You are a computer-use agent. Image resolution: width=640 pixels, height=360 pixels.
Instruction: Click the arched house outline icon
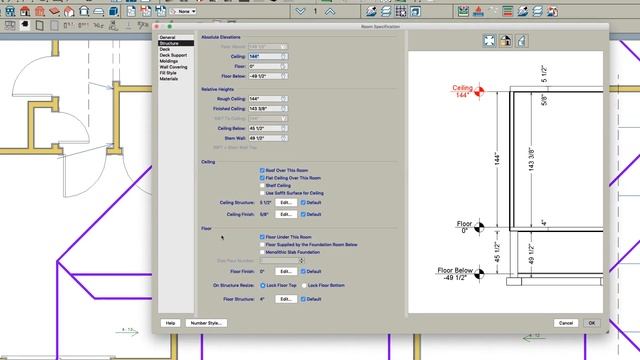(84, 11)
